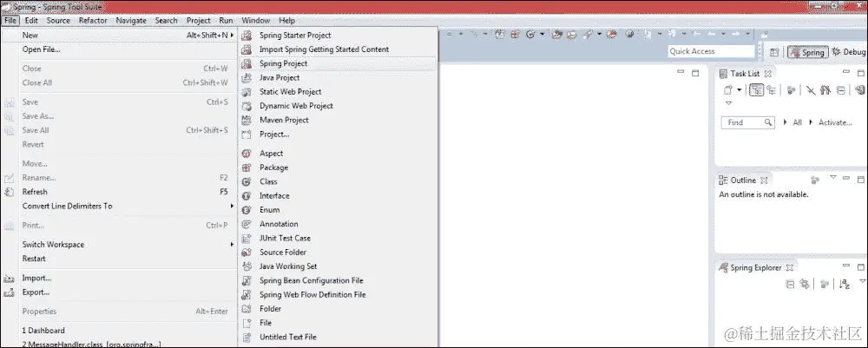The width and height of the screenshot is (868, 348).
Task: Click the magnifier icon in Find box
Action: click(768, 122)
